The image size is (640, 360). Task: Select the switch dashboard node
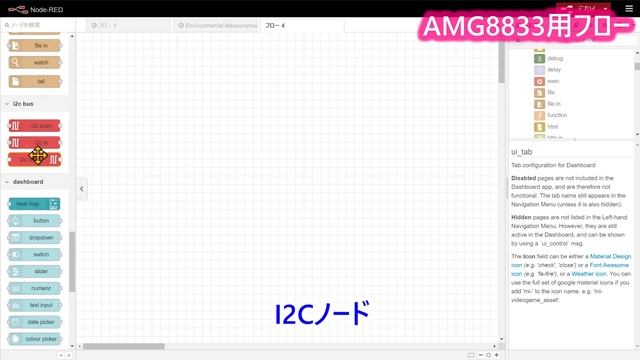35,254
